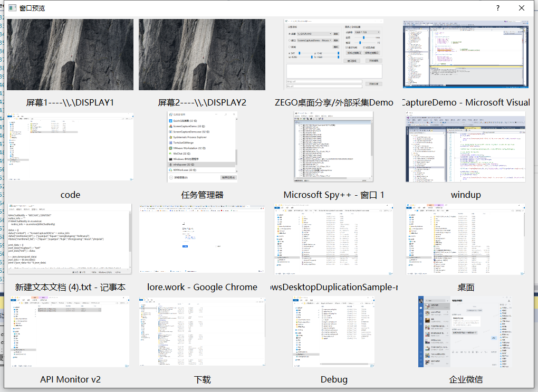Click the '屏幕2----\\.\DISPLAY2' caption text
Image resolution: width=538 pixels, height=392 pixels.
[x=202, y=103]
